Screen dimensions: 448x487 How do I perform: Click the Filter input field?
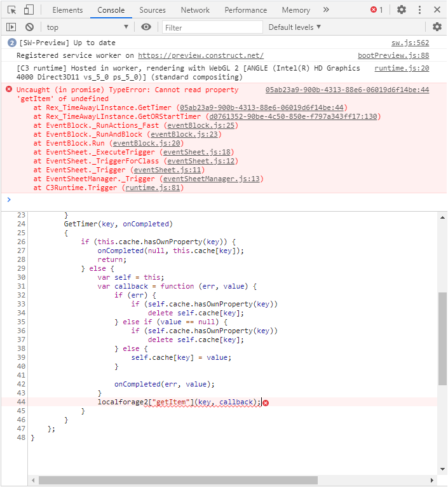pyautogui.click(x=212, y=27)
